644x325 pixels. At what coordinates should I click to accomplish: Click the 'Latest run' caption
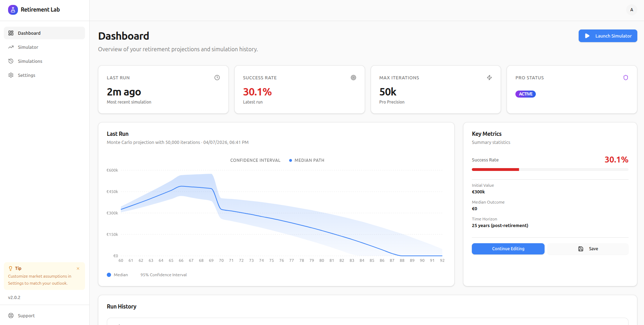[253, 102]
